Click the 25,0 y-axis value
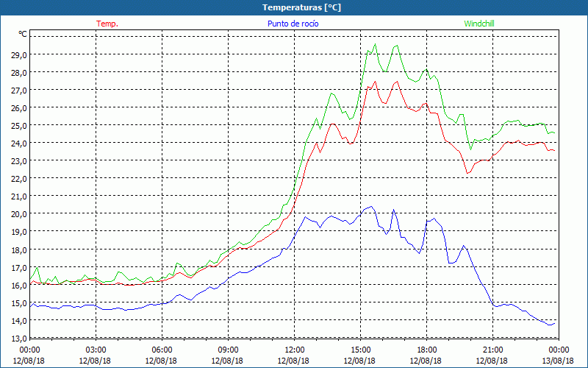This screenshot has height=368, width=588. [19, 125]
